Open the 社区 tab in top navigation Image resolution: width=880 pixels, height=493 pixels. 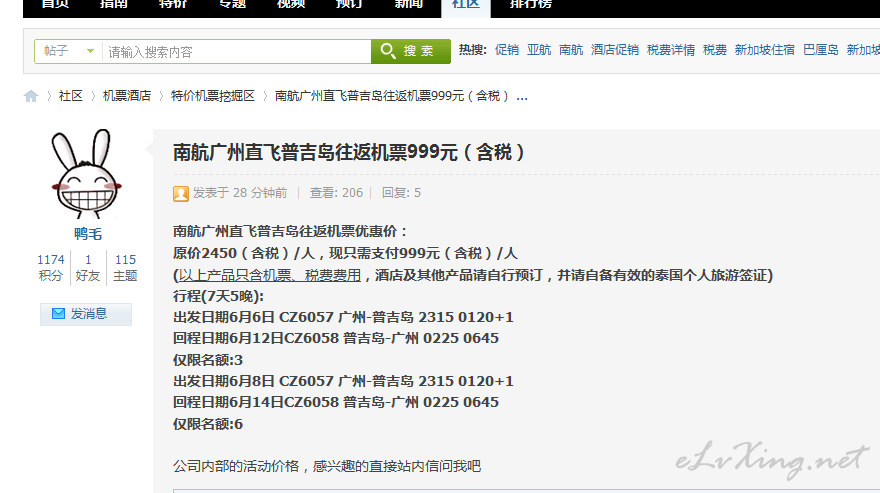coord(465,5)
